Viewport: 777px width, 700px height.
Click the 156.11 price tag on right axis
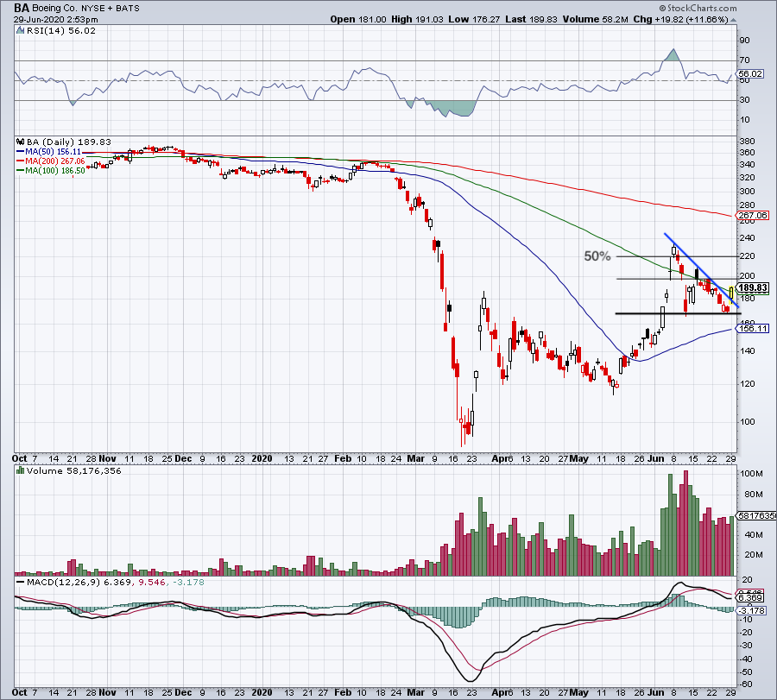tap(752, 329)
